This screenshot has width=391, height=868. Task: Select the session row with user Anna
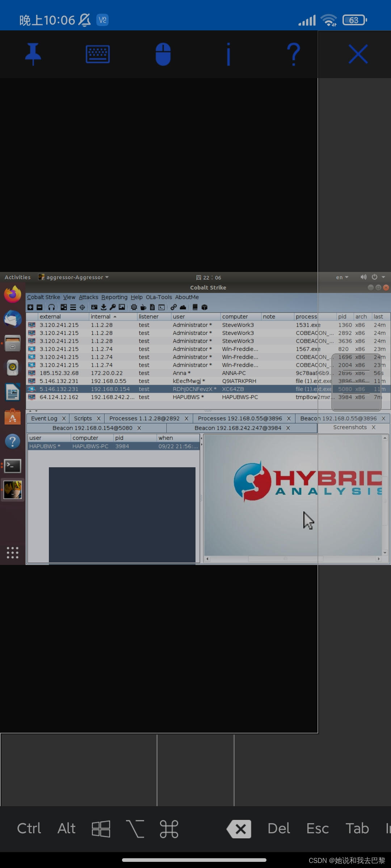(208, 373)
